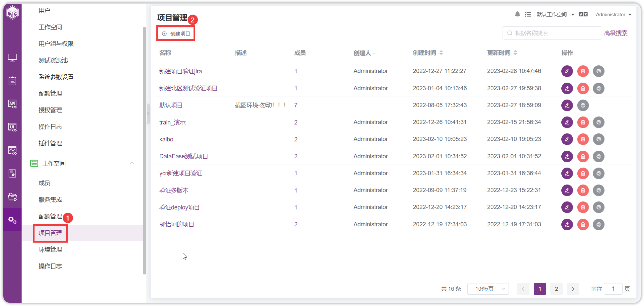Edit the 新建项目验证jira project
This screenshot has width=644, height=306.
click(x=567, y=71)
